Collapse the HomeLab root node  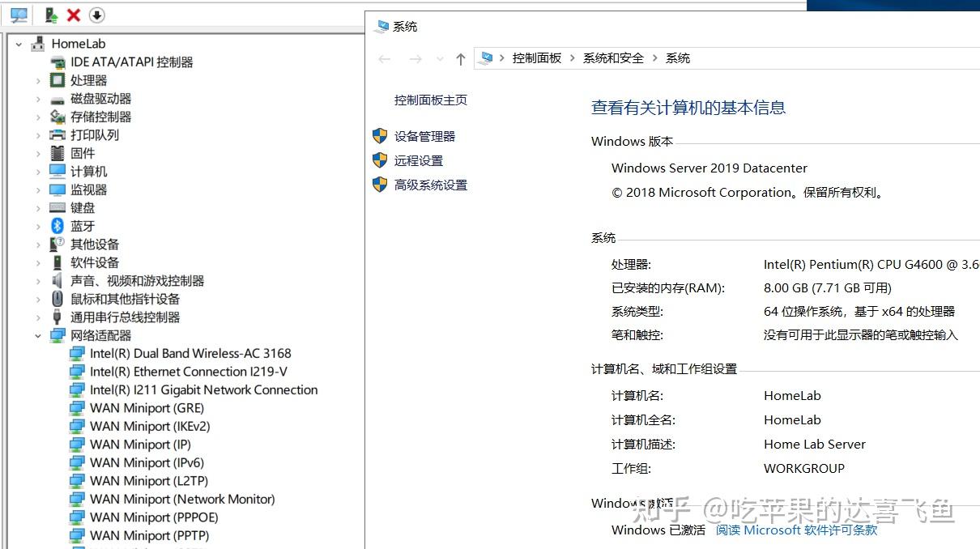pyautogui.click(x=18, y=43)
